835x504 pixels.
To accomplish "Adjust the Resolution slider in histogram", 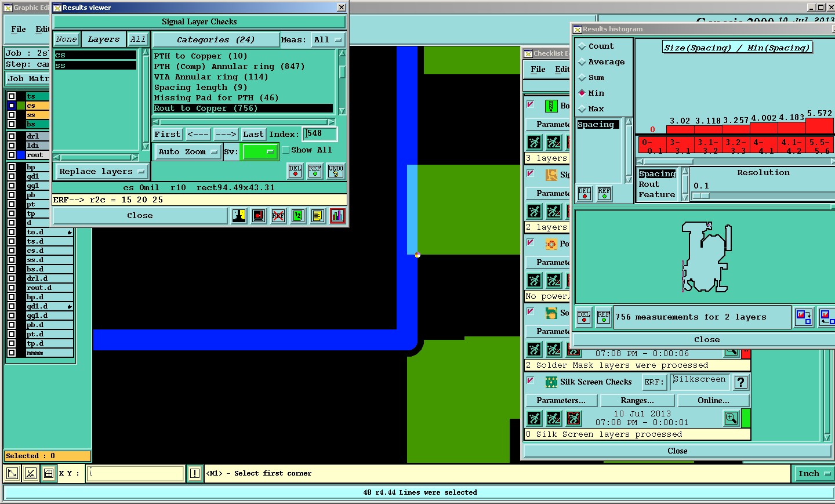I will click(x=702, y=196).
